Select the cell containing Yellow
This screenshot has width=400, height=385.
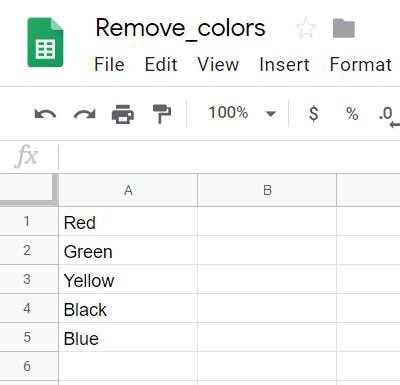128,279
